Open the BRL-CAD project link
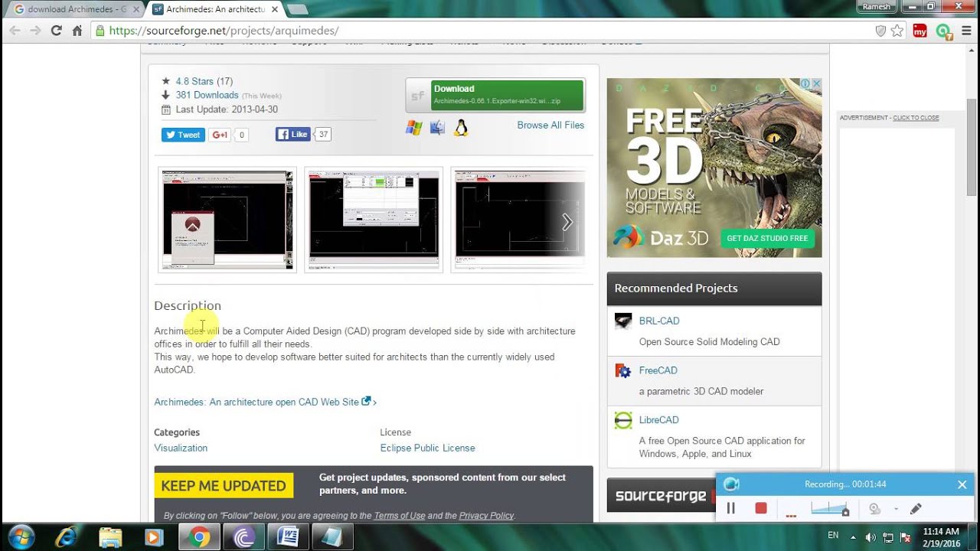 659,321
